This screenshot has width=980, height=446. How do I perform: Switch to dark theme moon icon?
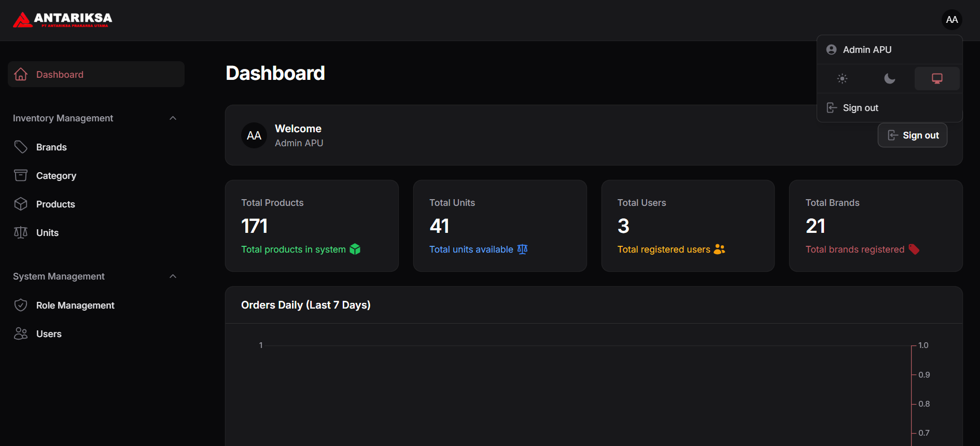889,79
